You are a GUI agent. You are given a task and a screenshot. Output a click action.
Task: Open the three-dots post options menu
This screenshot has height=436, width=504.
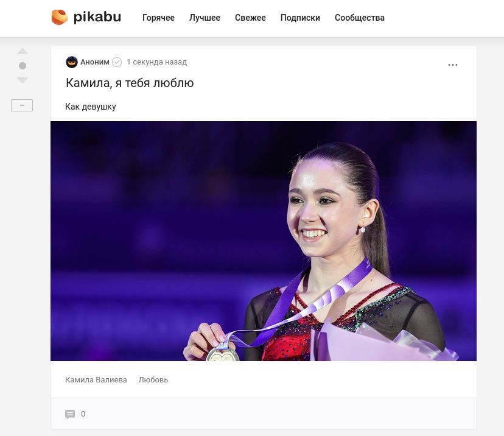click(453, 65)
